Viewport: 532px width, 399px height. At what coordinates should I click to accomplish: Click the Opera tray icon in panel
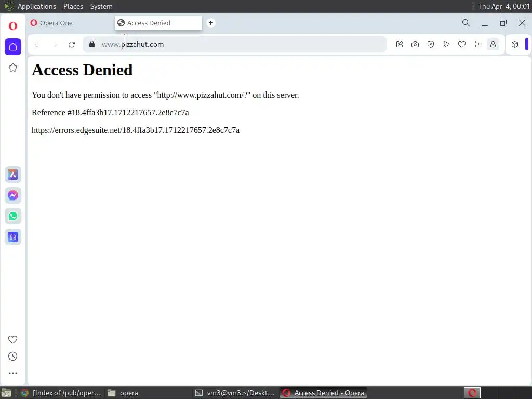(x=472, y=393)
